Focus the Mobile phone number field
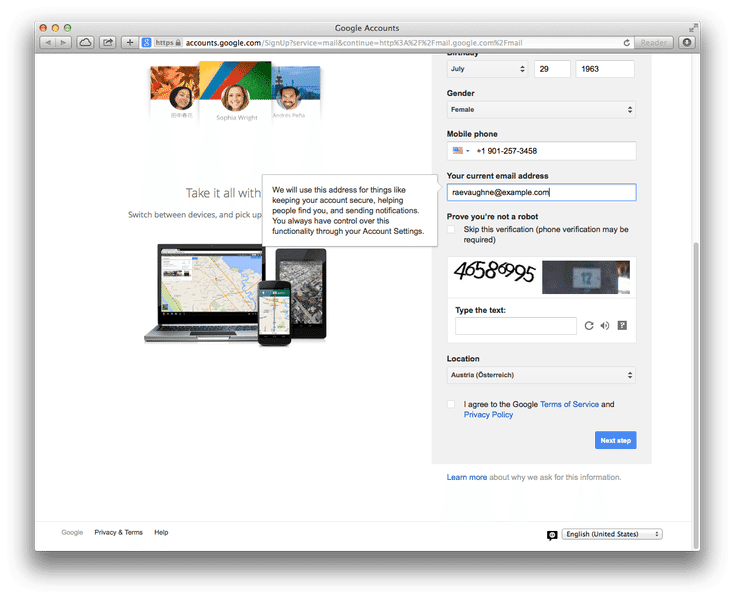Screen dimensions: 735x599 coord(541,151)
